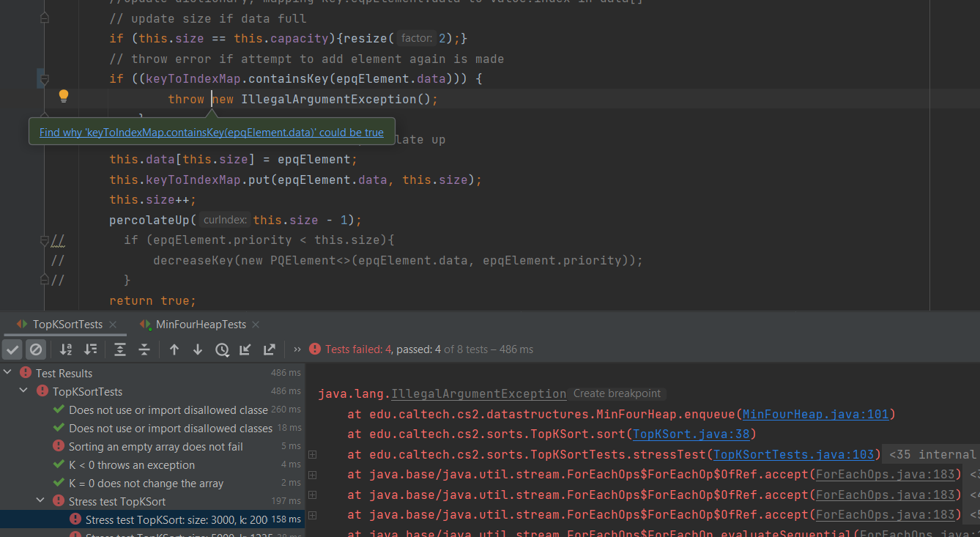Toggle Show Passed tests checkmark button
Viewport: 980px width, 537px height.
[x=12, y=349]
